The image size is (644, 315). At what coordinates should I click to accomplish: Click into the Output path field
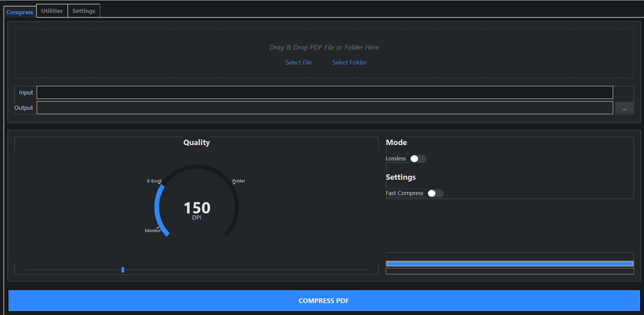click(x=325, y=108)
